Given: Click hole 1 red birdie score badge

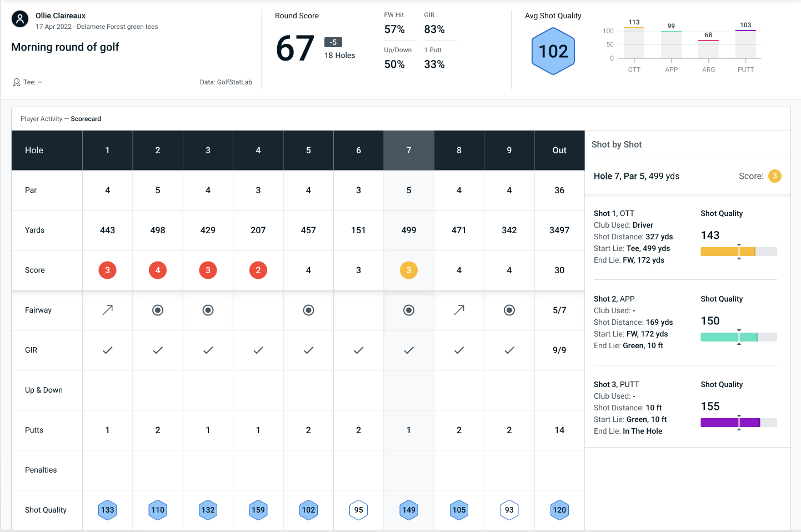Looking at the screenshot, I should (107, 270).
